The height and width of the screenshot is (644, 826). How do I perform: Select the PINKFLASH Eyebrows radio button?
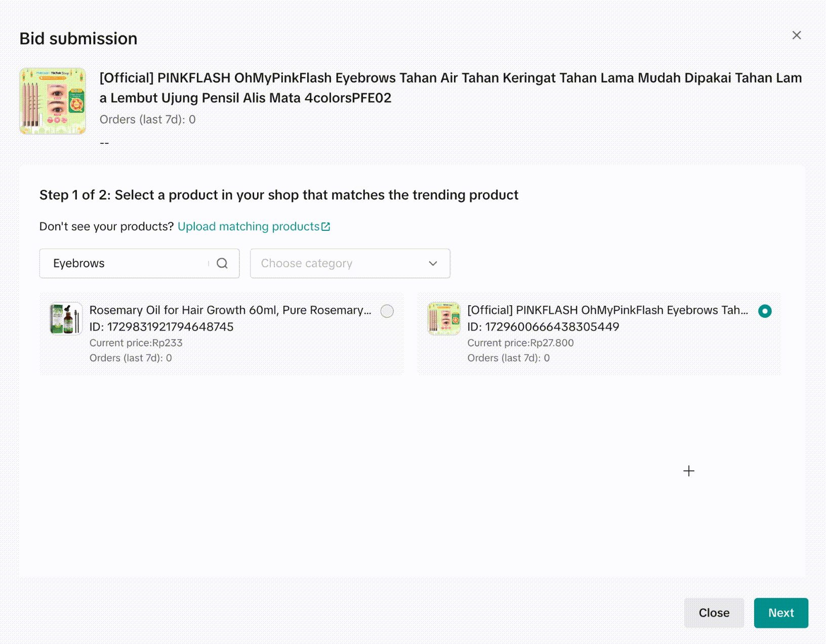point(765,311)
